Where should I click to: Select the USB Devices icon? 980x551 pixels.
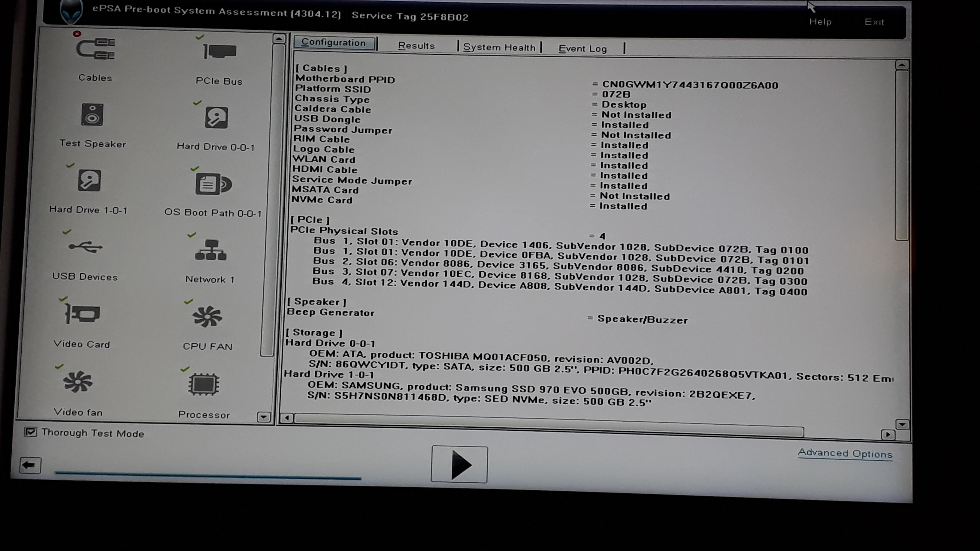[x=86, y=247]
